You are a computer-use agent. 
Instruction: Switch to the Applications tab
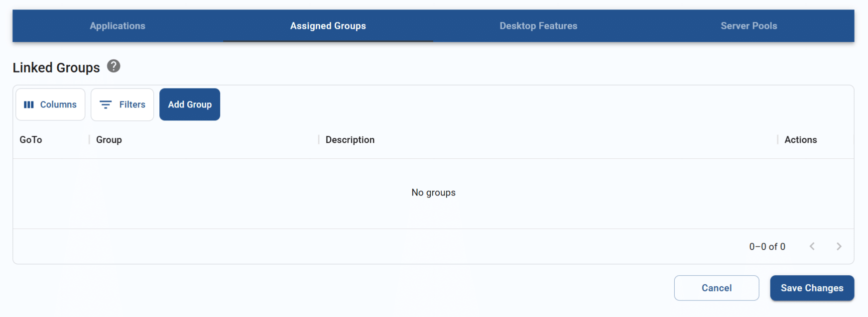(117, 26)
